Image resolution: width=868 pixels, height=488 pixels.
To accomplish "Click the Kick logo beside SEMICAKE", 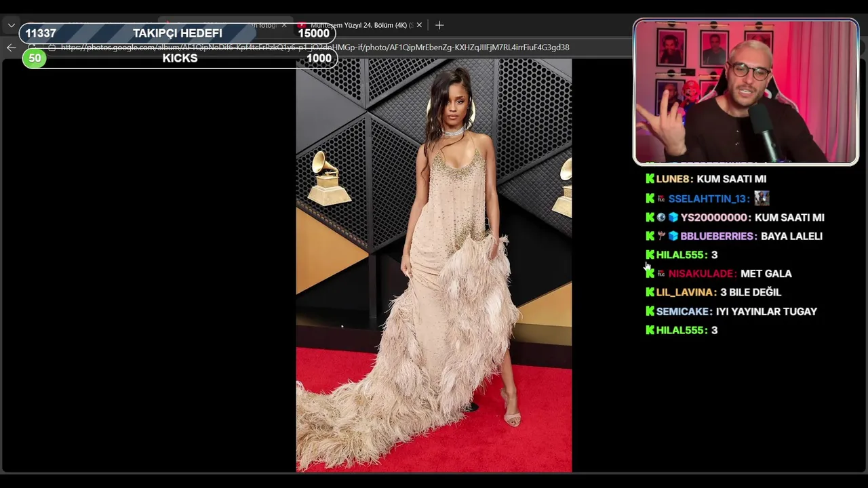I will (x=650, y=311).
